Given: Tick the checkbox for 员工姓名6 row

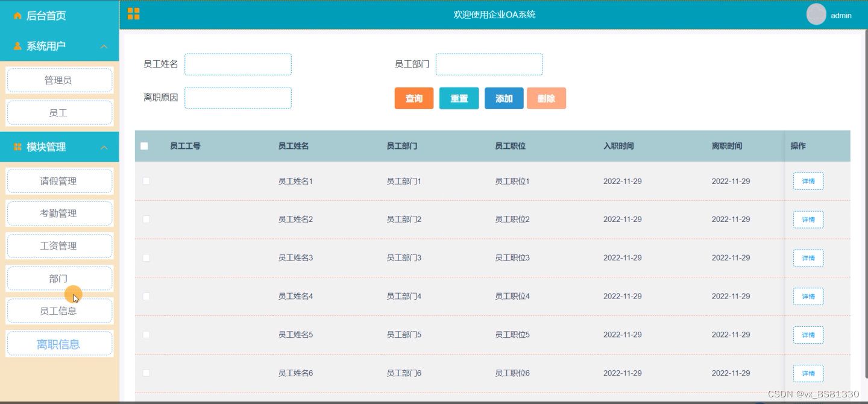Looking at the screenshot, I should pyautogui.click(x=146, y=373).
